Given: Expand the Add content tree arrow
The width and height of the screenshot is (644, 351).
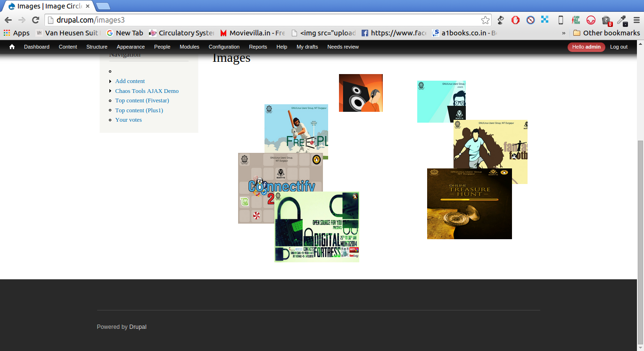Looking at the screenshot, I should click(110, 81).
